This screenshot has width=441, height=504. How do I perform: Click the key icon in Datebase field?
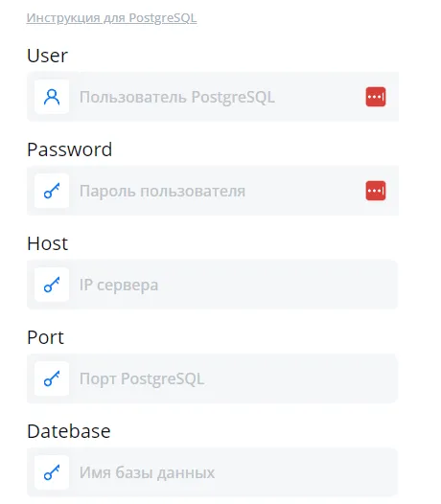point(52,472)
